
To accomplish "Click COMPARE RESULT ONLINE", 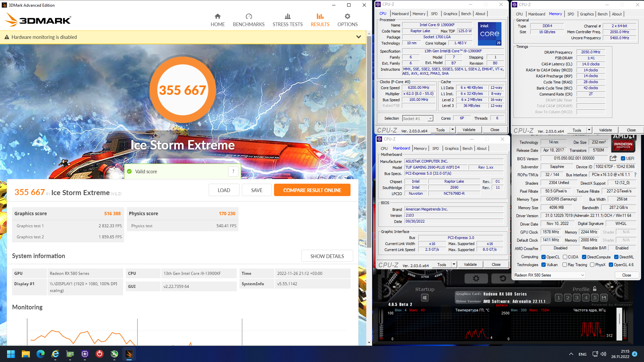I will coord(312,190).
